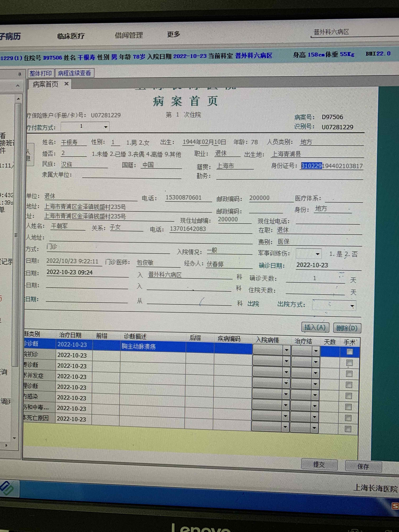Viewport: 399px width, 532px height.
Task: Click the Sogou S input method icon
Action: (x=395, y=506)
